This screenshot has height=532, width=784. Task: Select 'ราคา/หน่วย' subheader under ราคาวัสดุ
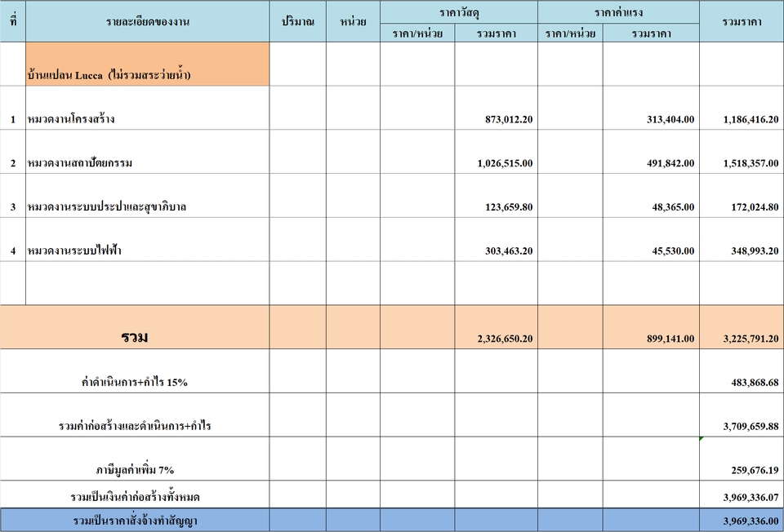click(x=417, y=33)
